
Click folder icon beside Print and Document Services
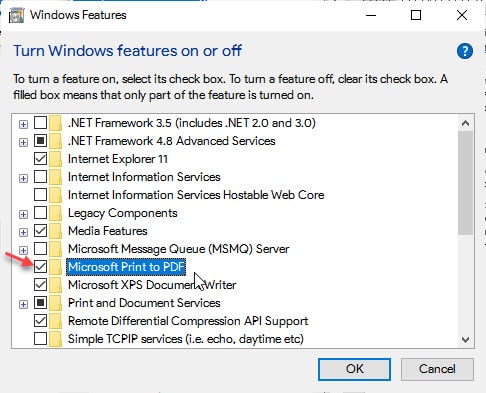(55, 303)
